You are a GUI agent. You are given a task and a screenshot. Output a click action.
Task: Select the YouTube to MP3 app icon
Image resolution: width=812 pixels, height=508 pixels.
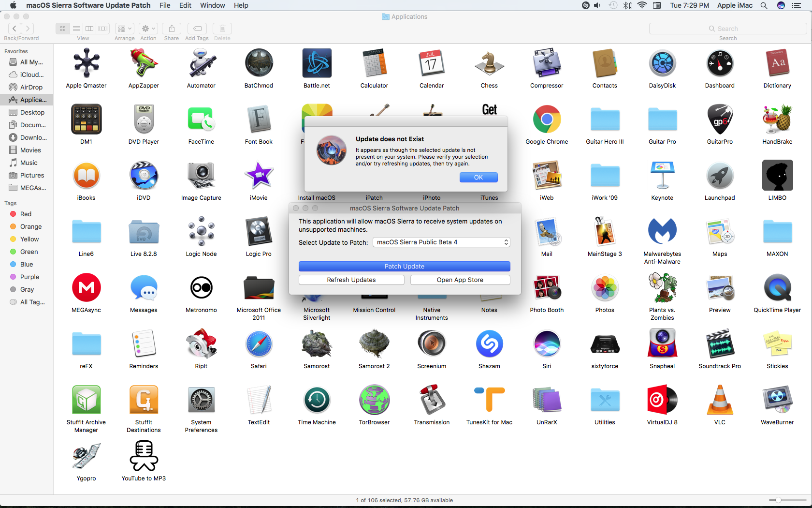tap(144, 456)
